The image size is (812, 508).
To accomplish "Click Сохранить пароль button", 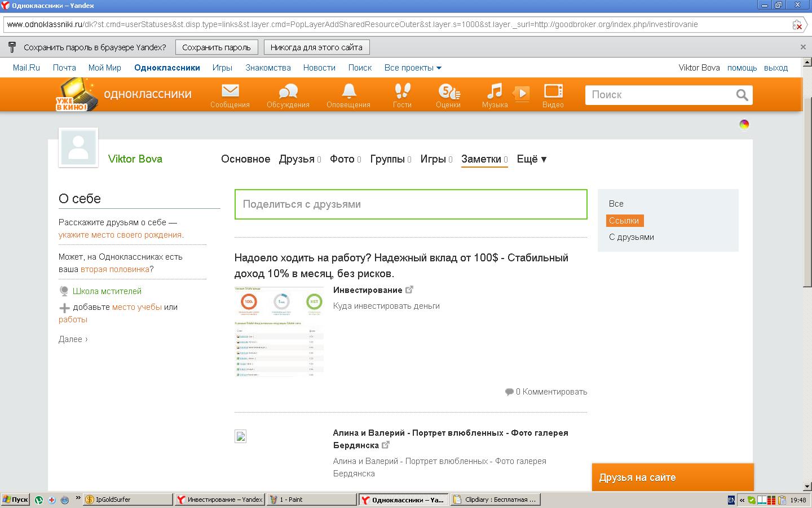I will (217, 47).
